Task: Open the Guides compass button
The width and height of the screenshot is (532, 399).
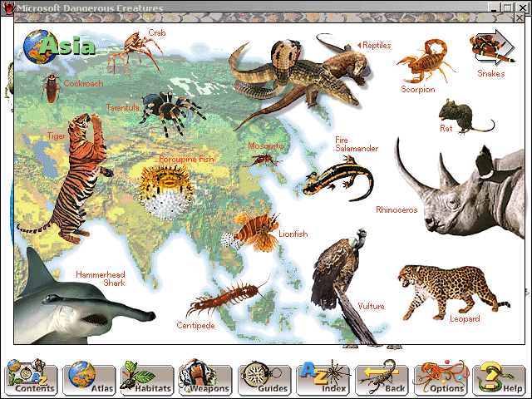Action: coord(264,377)
